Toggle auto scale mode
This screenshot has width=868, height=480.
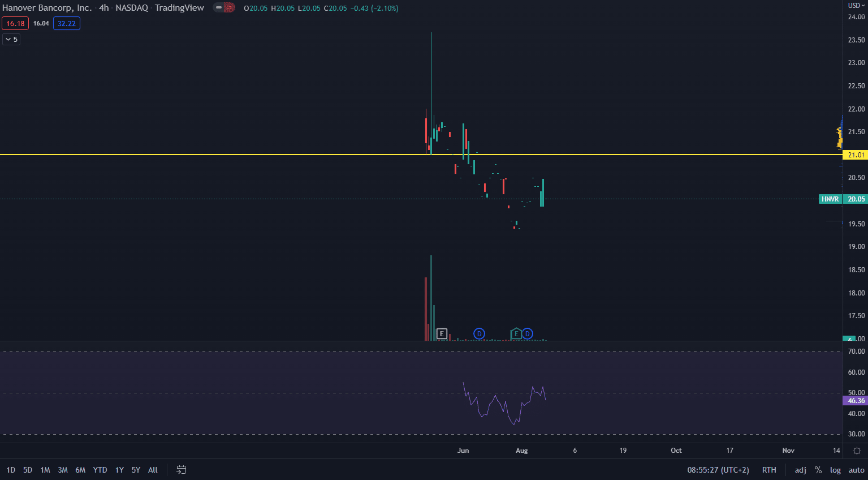(x=856, y=470)
